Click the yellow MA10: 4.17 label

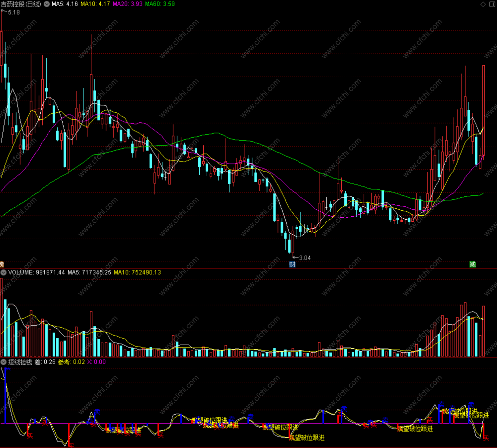[95, 4]
